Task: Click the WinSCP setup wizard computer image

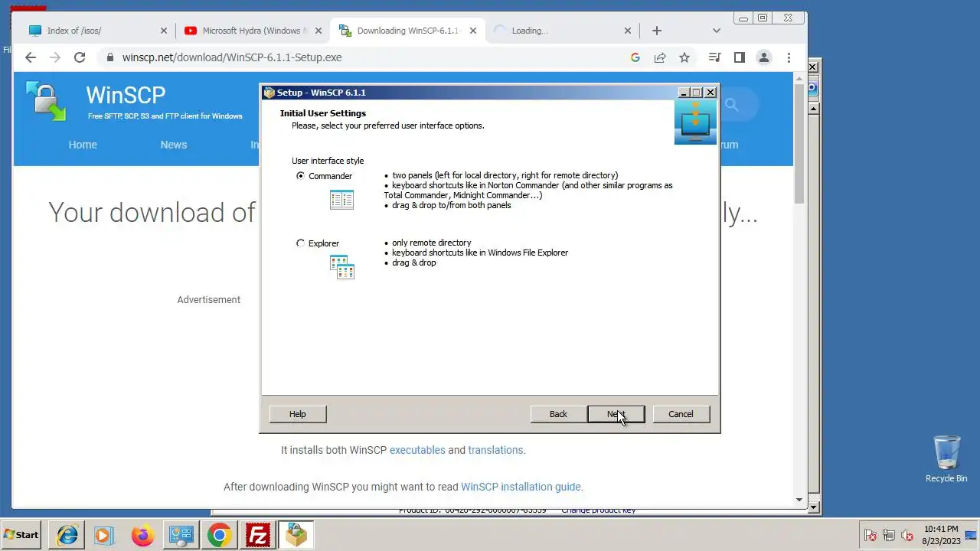Action: (695, 122)
